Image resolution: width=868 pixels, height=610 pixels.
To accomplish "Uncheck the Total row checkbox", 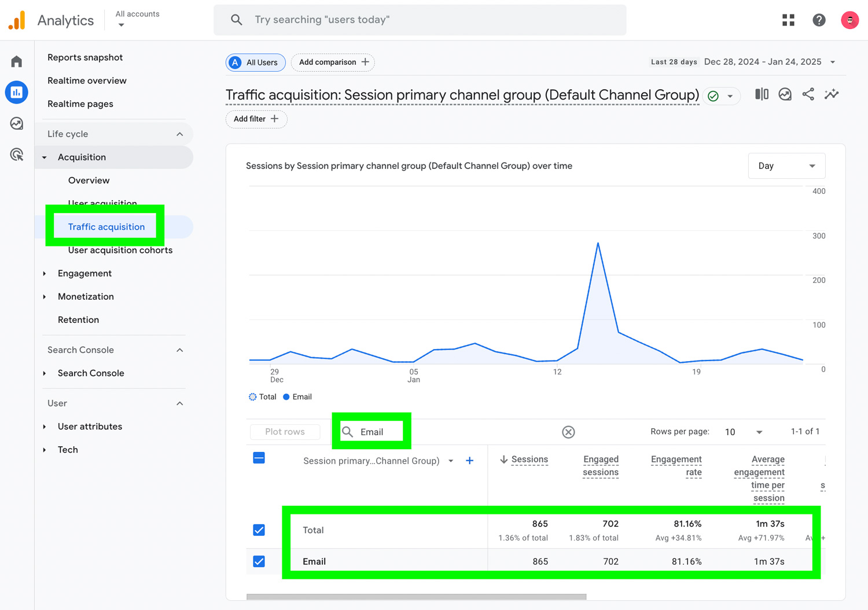I will [x=259, y=530].
